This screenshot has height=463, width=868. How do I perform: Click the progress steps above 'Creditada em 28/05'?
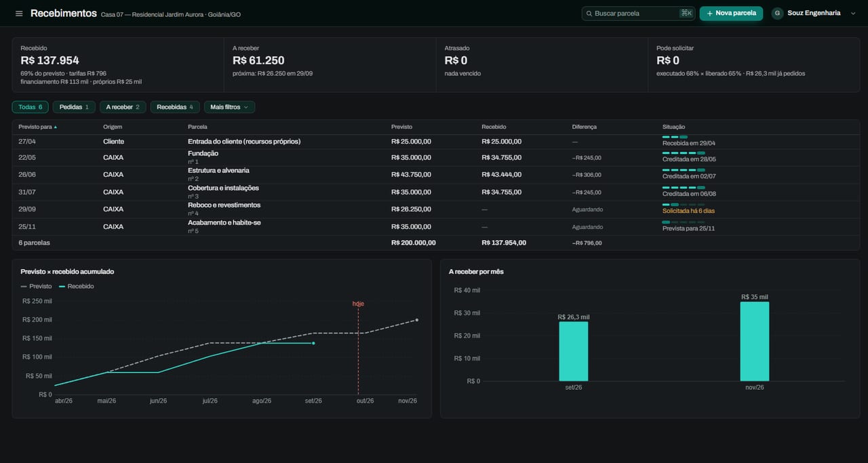(684, 153)
